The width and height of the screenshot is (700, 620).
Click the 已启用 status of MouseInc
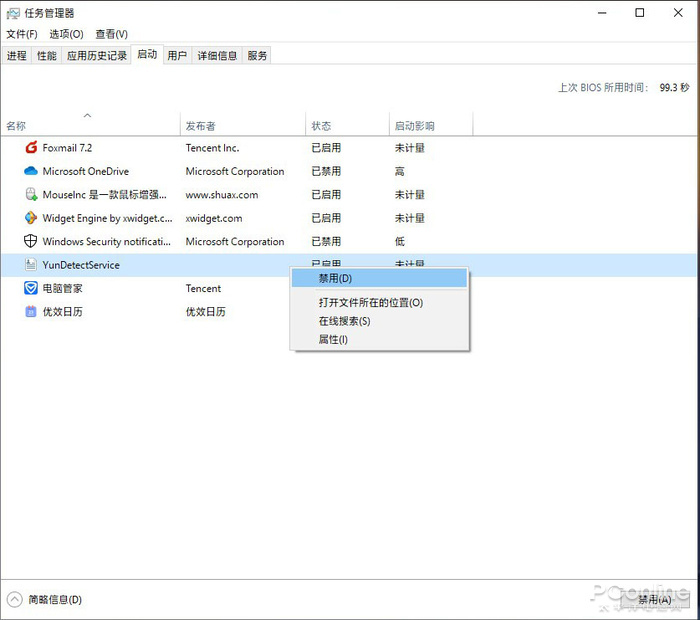pos(326,195)
